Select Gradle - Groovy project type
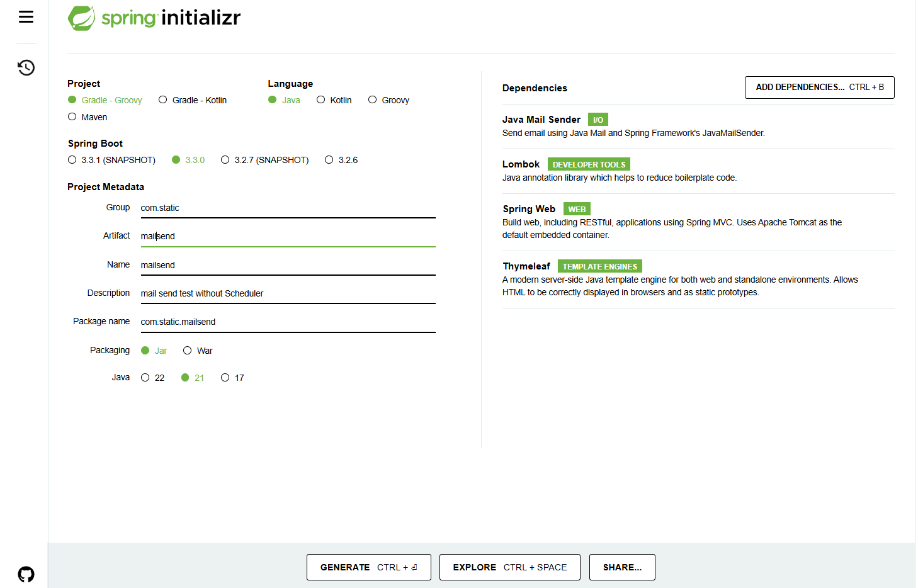Image resolution: width=918 pixels, height=588 pixels. coord(105,100)
